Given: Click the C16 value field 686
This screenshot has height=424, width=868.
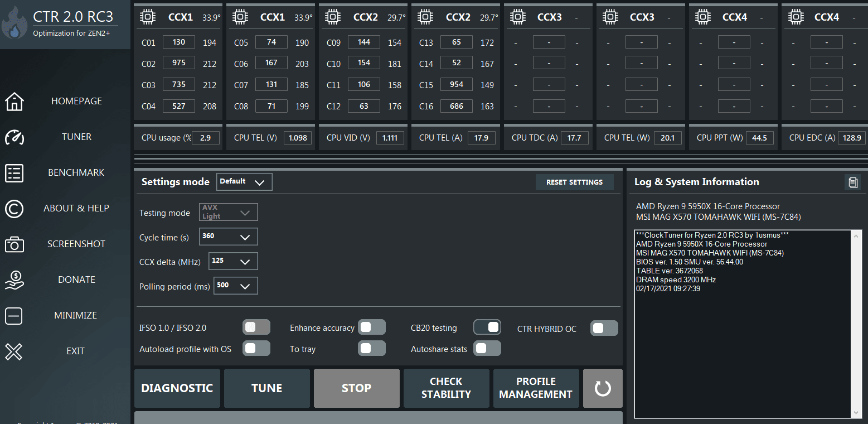Looking at the screenshot, I should click(x=457, y=105).
